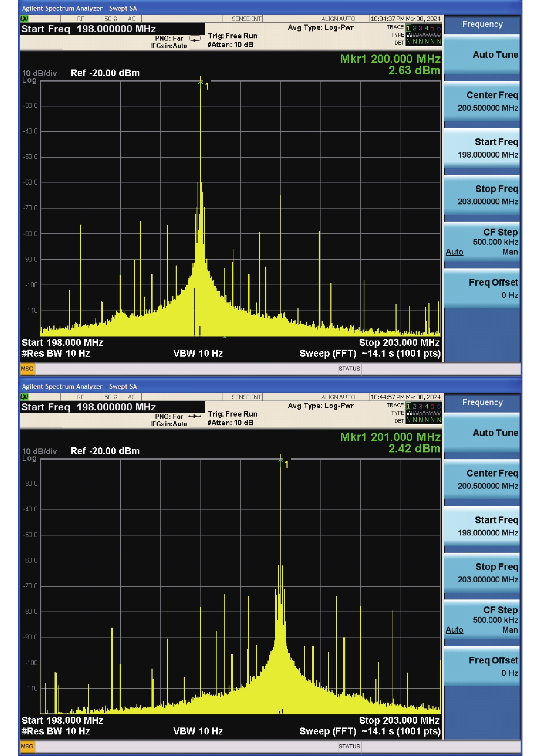The image size is (540, 756).
Task: Select the Stop Freq softkey in the upper analyzer
Action: [x=482, y=195]
